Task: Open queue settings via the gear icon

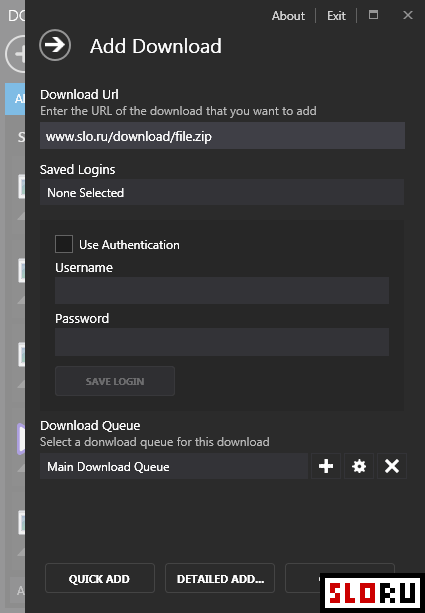Action: tap(359, 466)
